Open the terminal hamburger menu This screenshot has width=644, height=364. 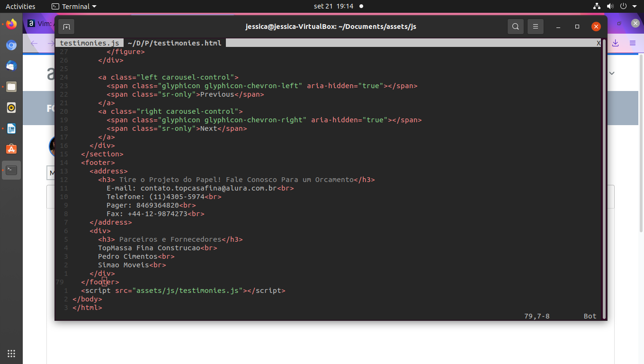click(536, 27)
